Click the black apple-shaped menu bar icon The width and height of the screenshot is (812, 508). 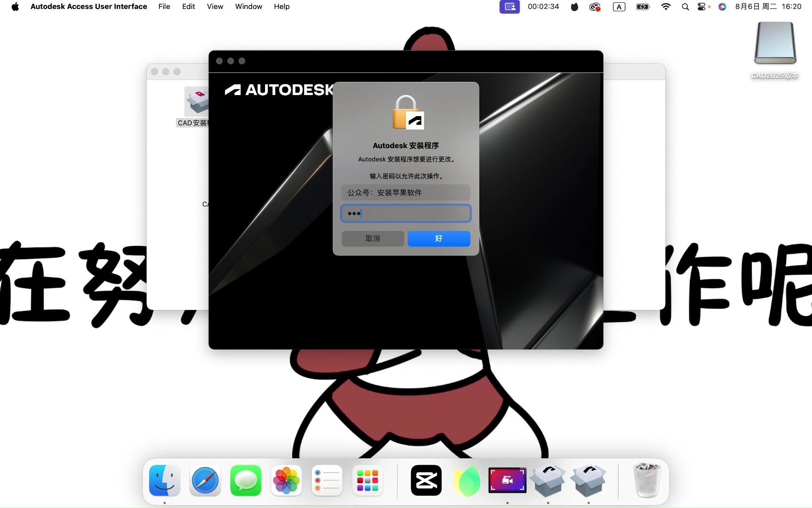pos(574,7)
